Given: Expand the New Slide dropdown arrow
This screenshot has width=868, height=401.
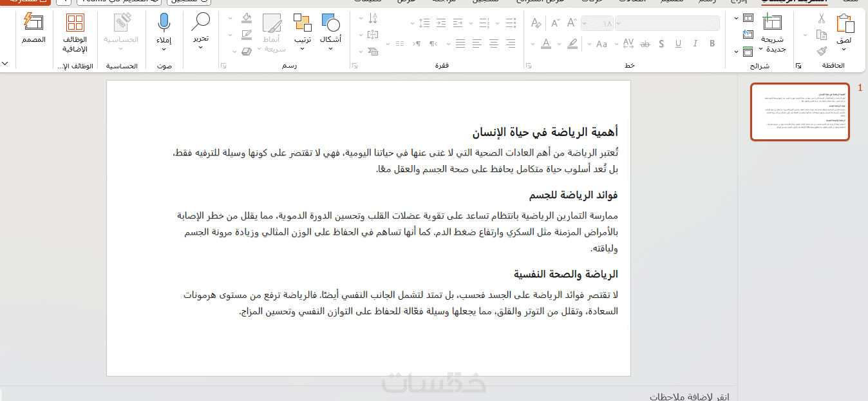Looking at the screenshot, I should point(761,48).
